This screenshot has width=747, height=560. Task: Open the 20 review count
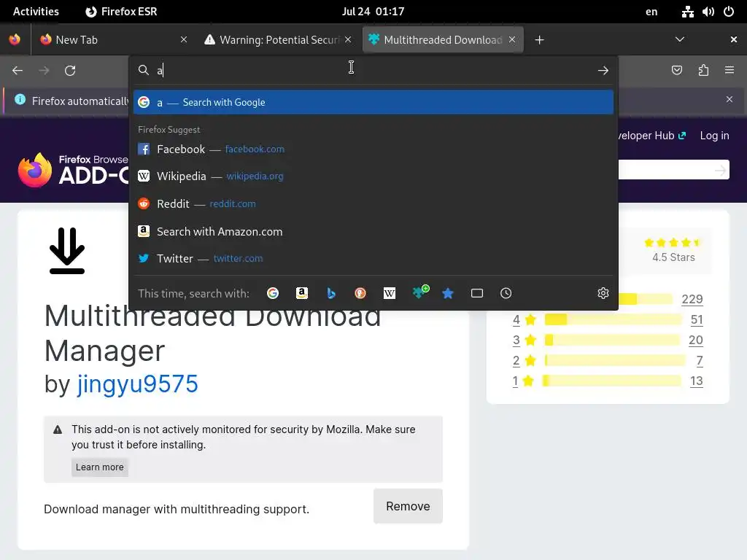point(695,340)
